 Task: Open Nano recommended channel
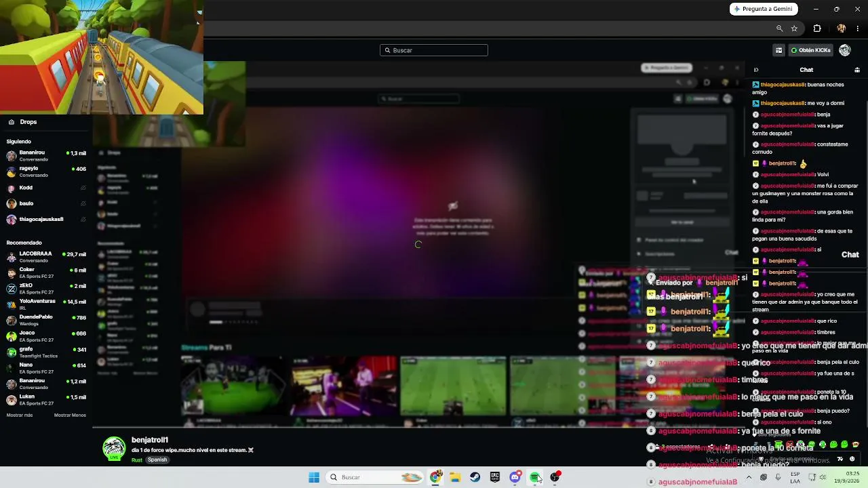tap(46, 368)
